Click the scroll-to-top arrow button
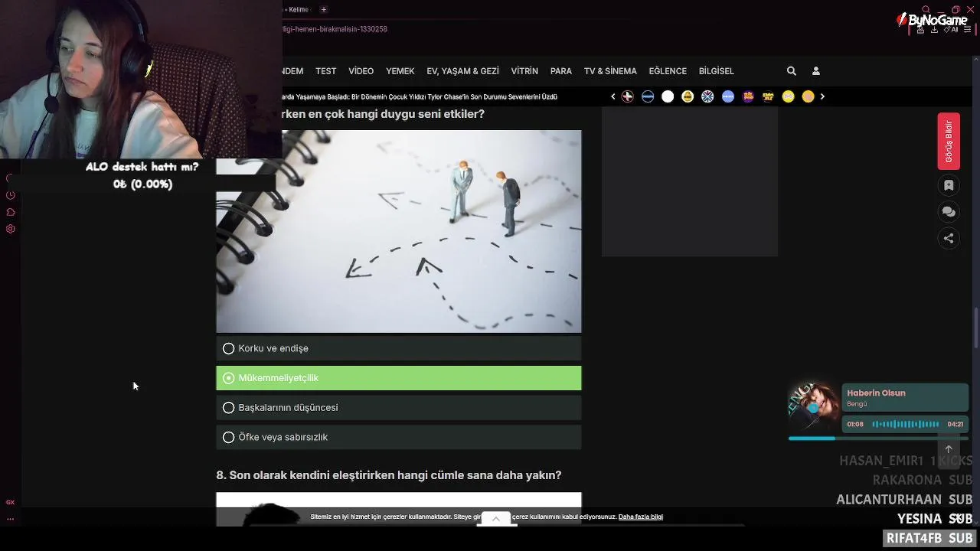Screen dimensions: 980x551 [949, 449]
